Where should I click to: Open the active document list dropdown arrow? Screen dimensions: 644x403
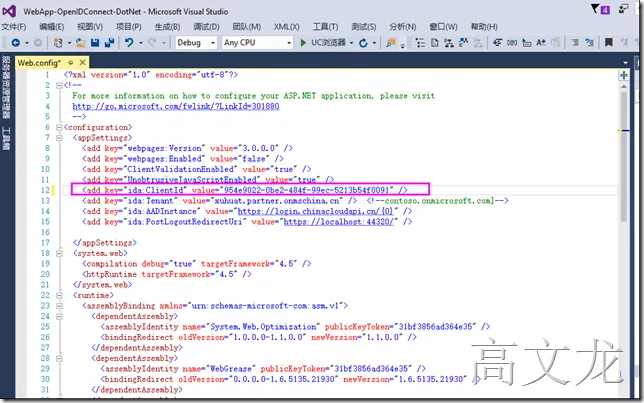tap(626, 63)
